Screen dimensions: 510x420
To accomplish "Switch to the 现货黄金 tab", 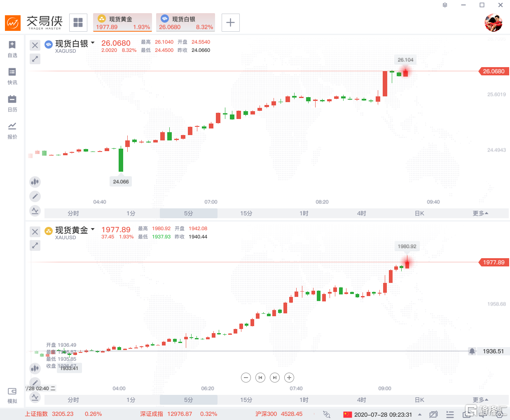I will coord(123,23).
